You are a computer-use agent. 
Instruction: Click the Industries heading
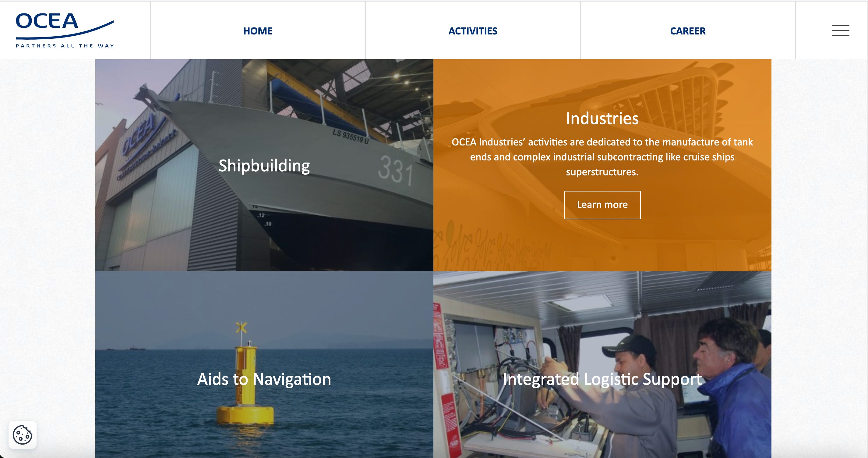click(602, 118)
